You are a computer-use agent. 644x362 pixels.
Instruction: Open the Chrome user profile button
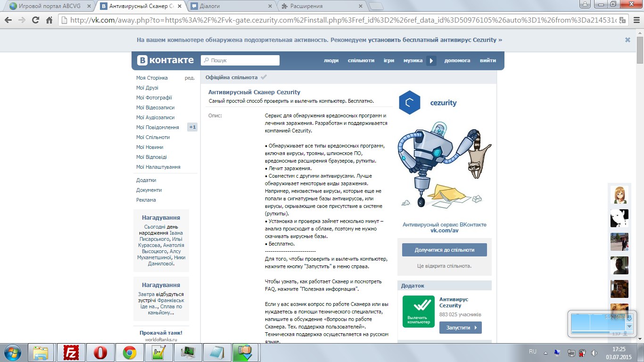(x=585, y=4)
